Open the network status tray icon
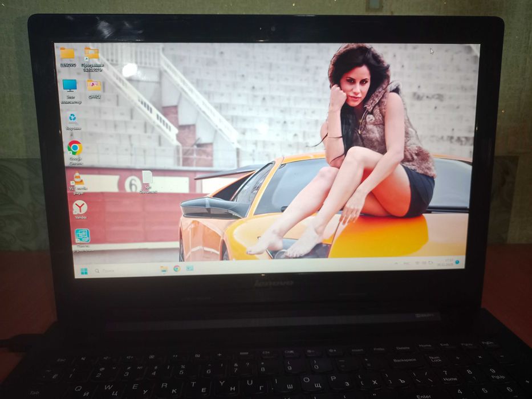The height and width of the screenshot is (399, 532). tap(417, 263)
